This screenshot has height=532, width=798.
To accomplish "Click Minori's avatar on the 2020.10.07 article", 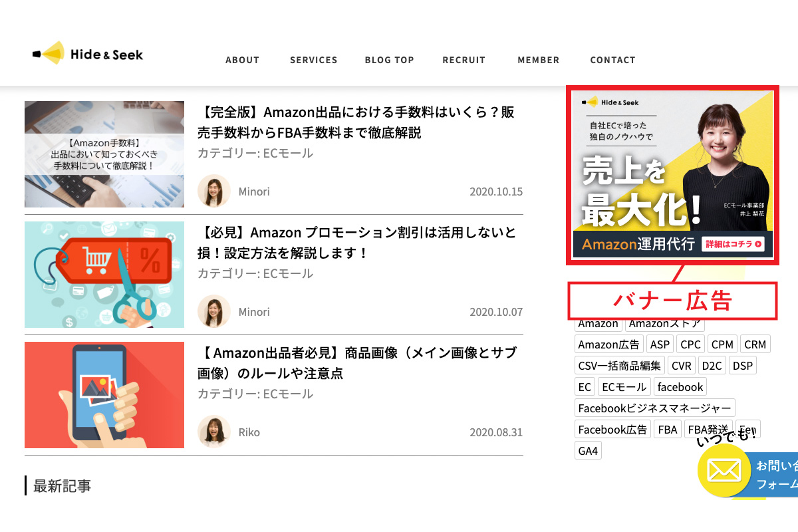I will point(214,312).
